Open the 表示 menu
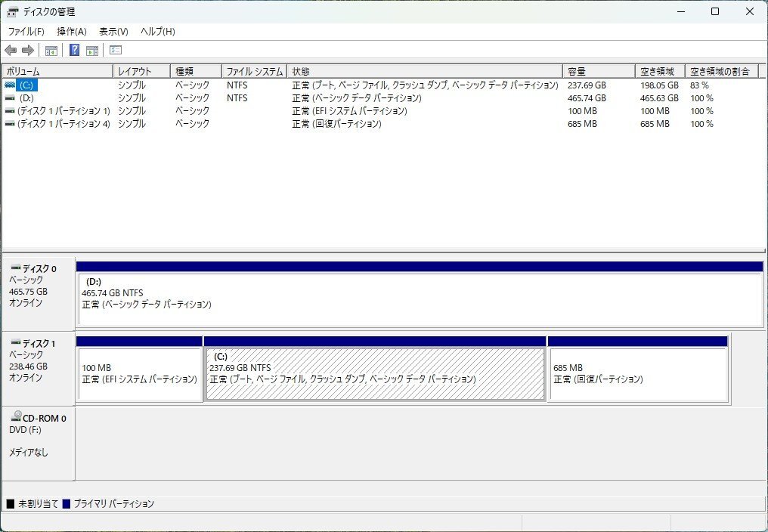Screen dimensions: 768x532 112,31
